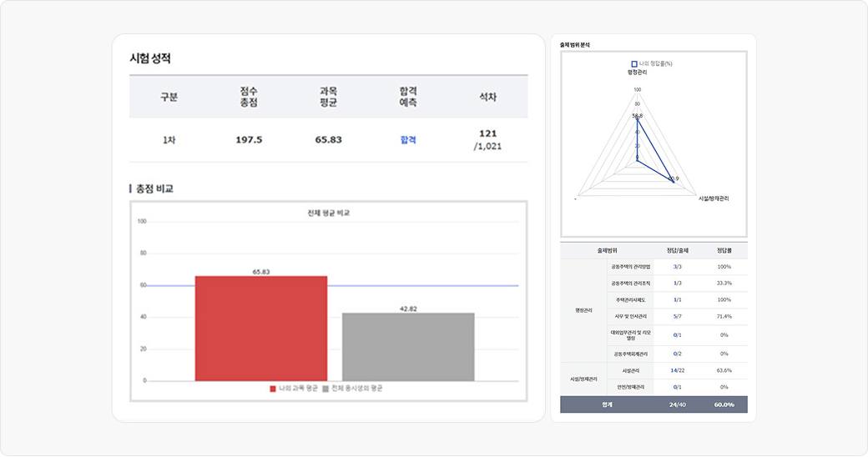The height and width of the screenshot is (457, 868).
Task: Select the 점수 총점 column header
Action: pyautogui.click(x=249, y=97)
